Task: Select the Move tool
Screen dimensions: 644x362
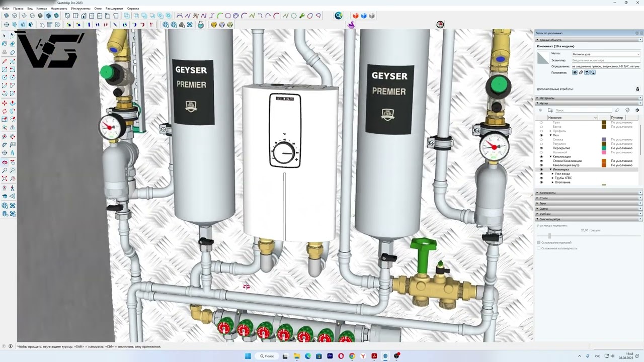Action: click(5, 103)
